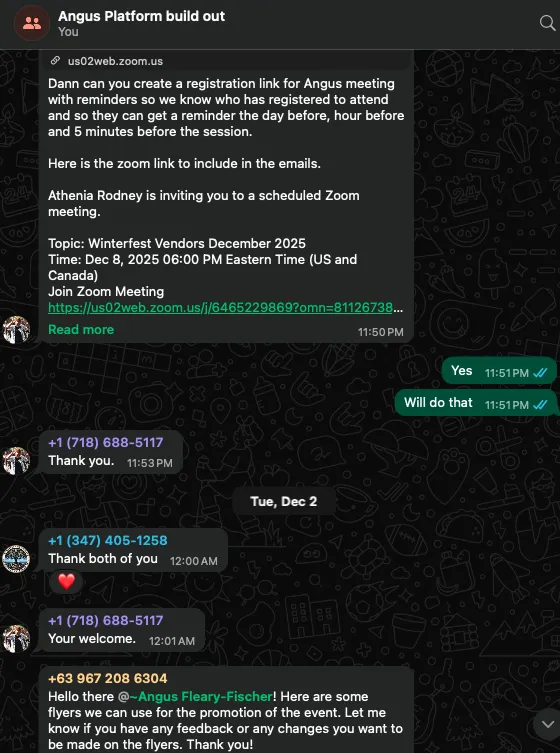This screenshot has width=560, height=753.
Task: Open the round logo avatar beside 'Thank both of you'
Action: pyautogui.click(x=16, y=559)
